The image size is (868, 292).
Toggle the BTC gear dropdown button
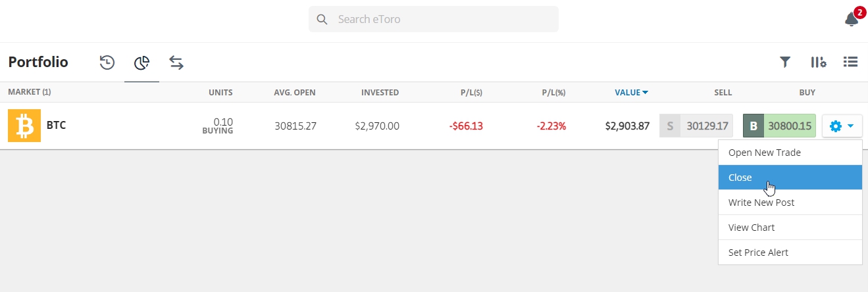[x=842, y=126]
